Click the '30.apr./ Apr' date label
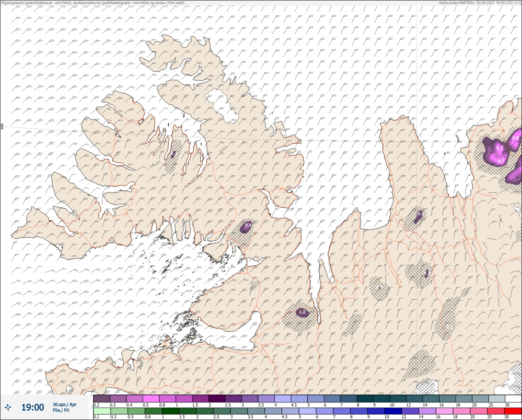The image size is (522, 420). pyautogui.click(x=64, y=405)
